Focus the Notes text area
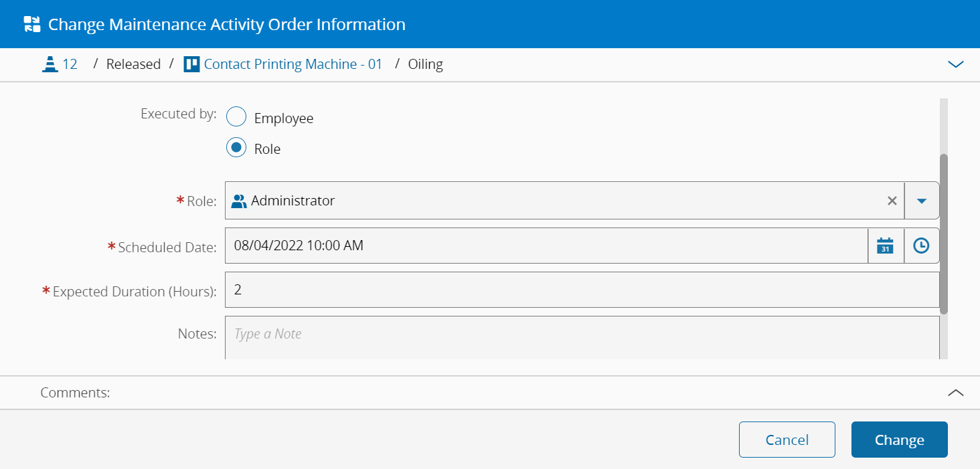 (x=581, y=337)
